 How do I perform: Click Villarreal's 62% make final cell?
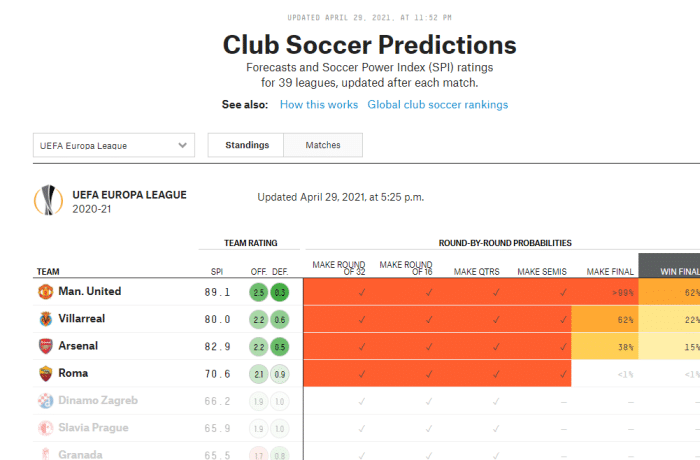point(604,319)
